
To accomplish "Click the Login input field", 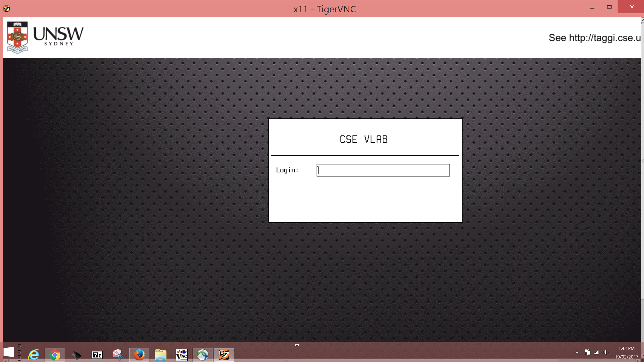I will pyautogui.click(x=383, y=170).
